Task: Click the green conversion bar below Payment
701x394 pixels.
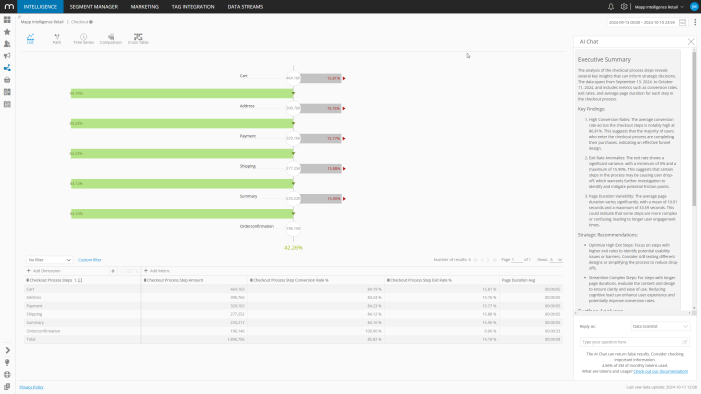Action: point(182,153)
